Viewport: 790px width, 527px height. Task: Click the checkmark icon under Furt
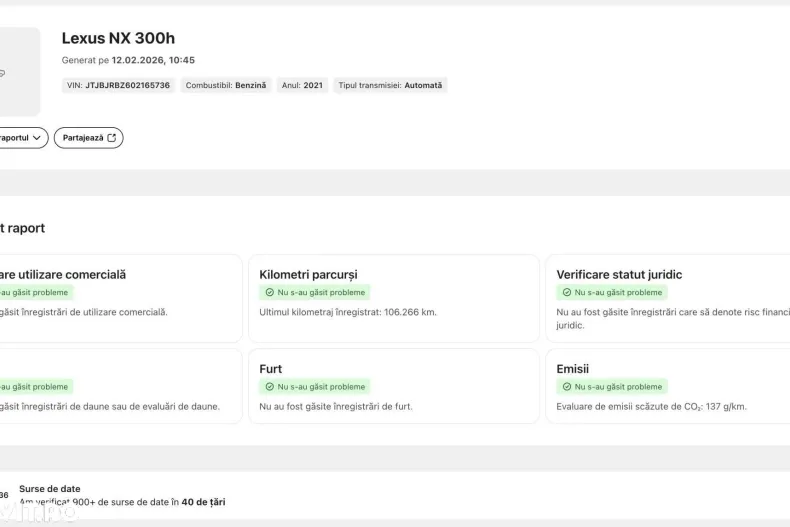[269, 387]
